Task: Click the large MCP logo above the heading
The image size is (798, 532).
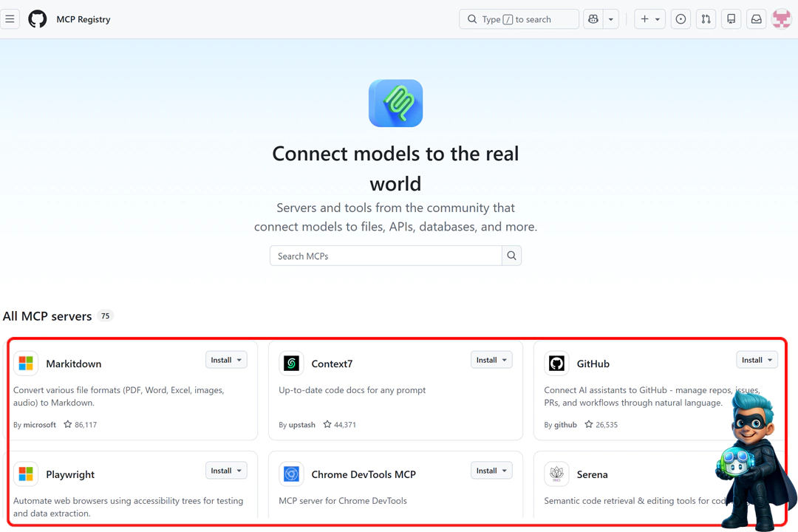Action: pos(395,103)
